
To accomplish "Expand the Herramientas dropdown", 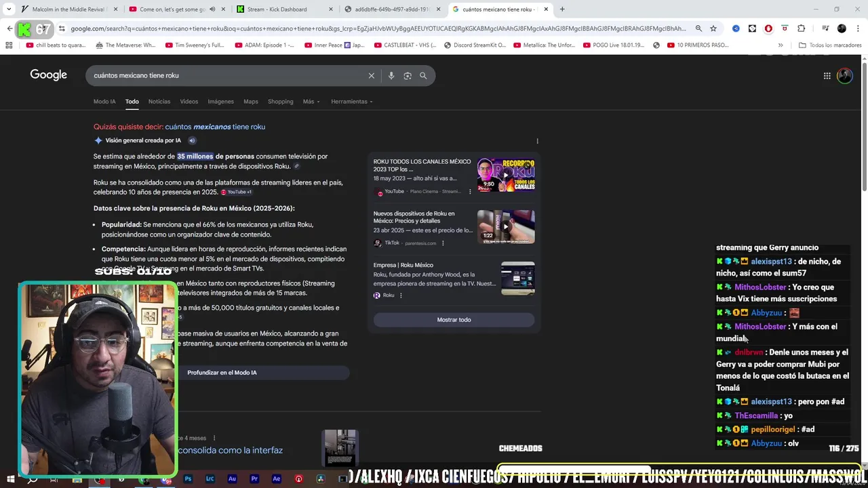I will [x=352, y=102].
